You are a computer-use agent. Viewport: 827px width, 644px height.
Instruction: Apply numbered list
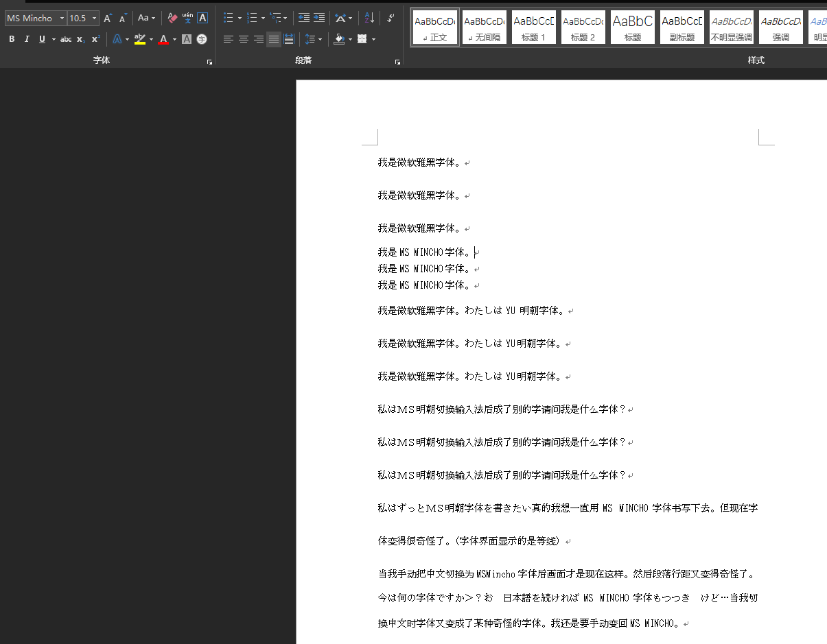pos(252,19)
